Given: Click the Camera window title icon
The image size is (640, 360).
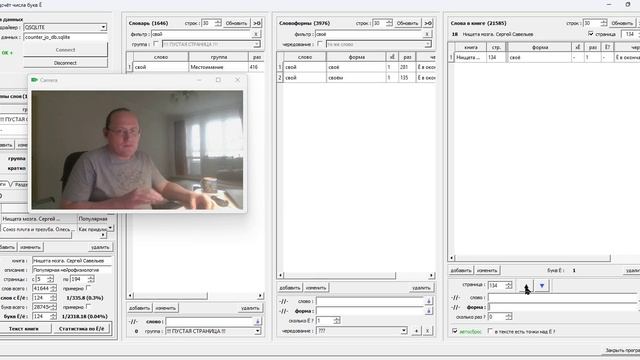Looking at the screenshot, I should tap(35, 80).
